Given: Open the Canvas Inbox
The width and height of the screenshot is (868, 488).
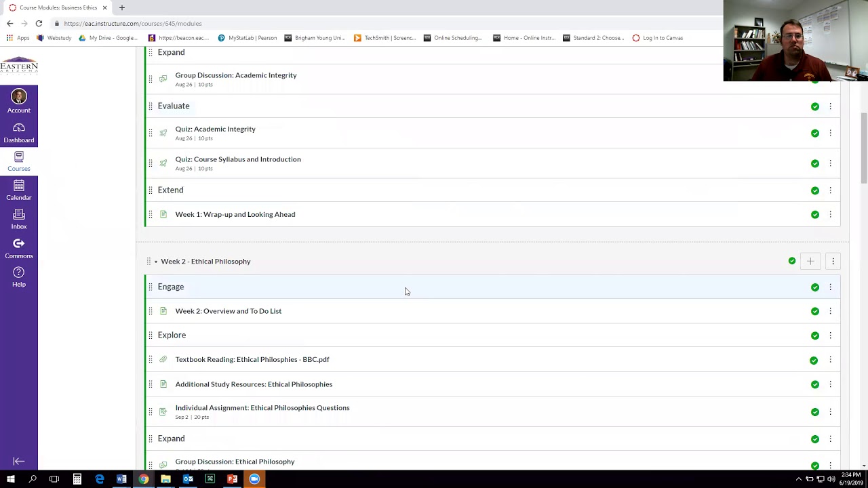Looking at the screenshot, I should point(19,220).
